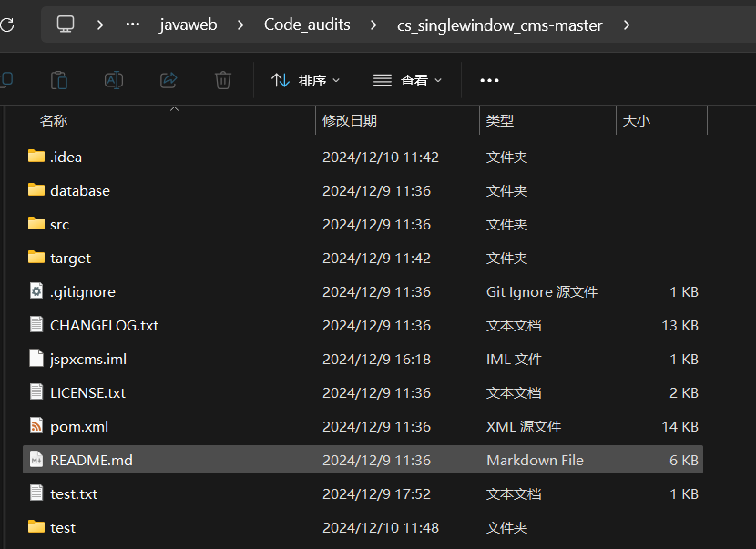Click the 6 KB size of README.md

(x=684, y=461)
